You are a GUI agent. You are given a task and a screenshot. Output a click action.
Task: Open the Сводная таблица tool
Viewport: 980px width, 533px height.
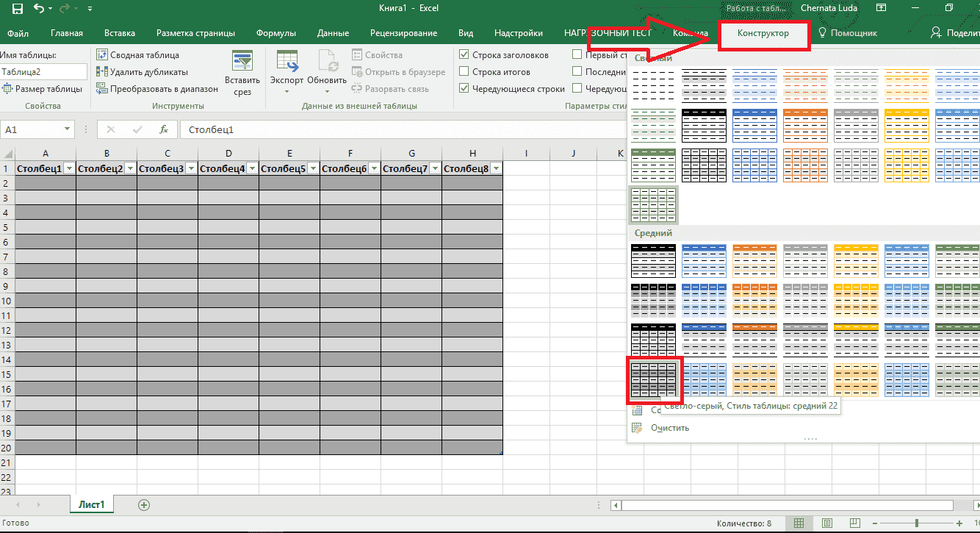click(144, 54)
